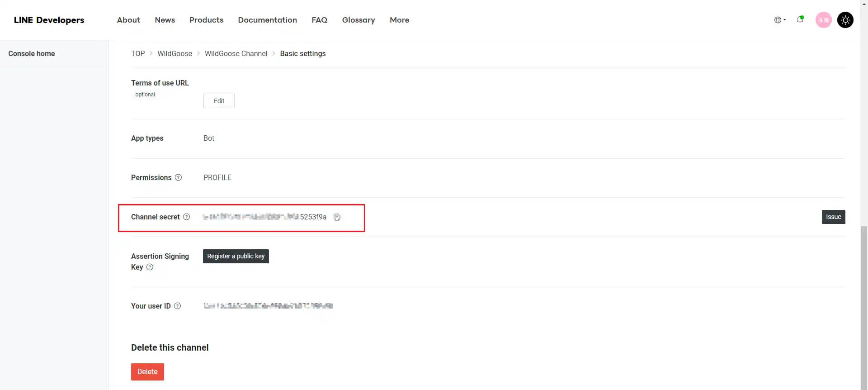Open the Products menu item
The image size is (868, 390).
[x=206, y=20]
